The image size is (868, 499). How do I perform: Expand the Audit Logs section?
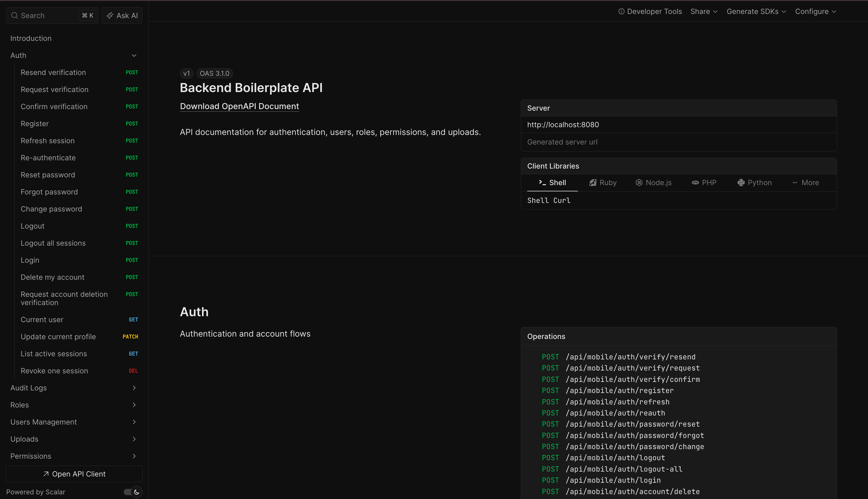point(134,388)
